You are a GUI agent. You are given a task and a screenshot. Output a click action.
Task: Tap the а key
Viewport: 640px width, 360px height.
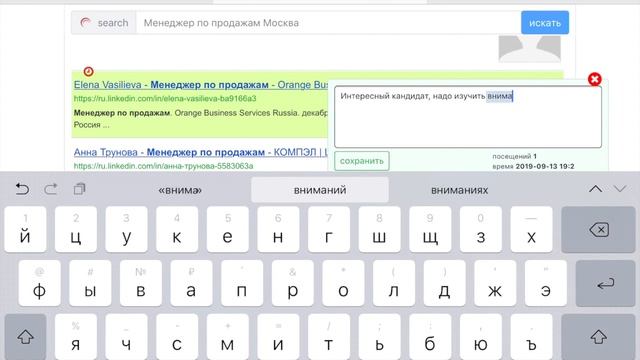click(191, 284)
